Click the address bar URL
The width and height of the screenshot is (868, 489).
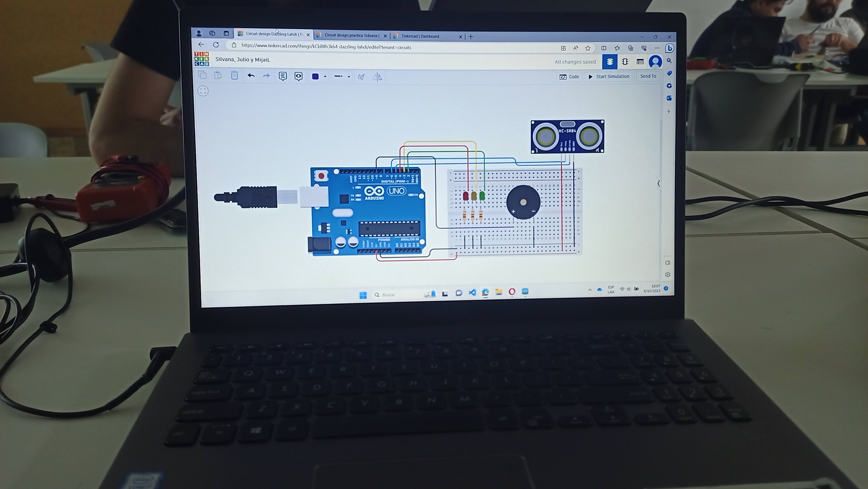click(326, 47)
